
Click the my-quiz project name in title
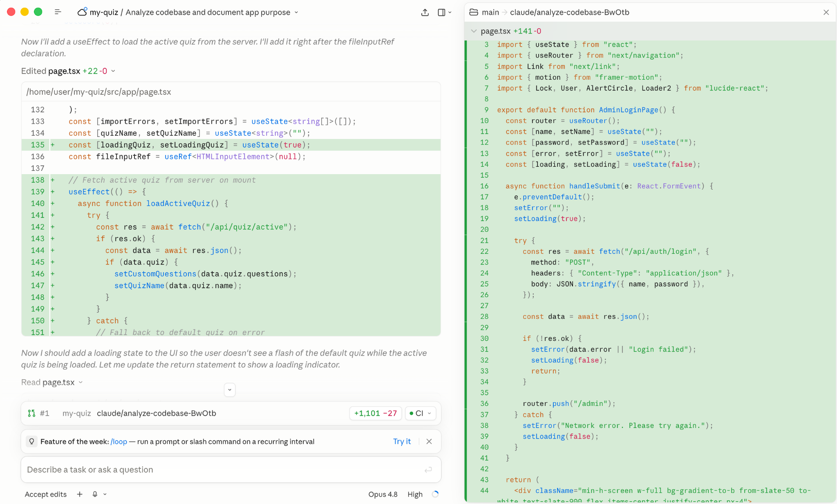point(104,12)
